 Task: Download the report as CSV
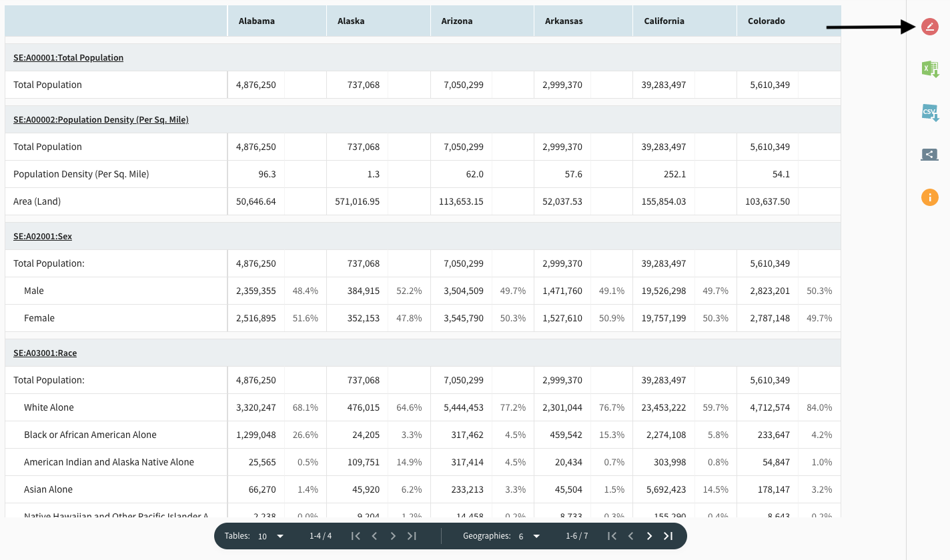(929, 112)
